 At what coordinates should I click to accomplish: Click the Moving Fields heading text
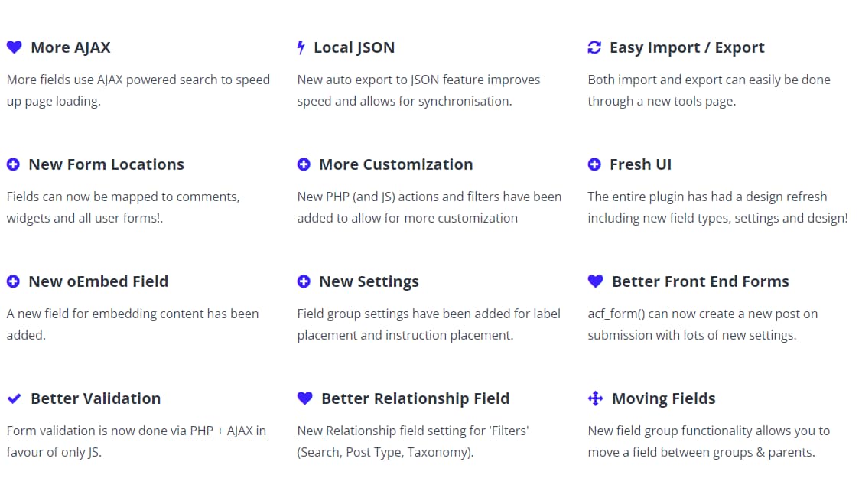pyautogui.click(x=664, y=398)
